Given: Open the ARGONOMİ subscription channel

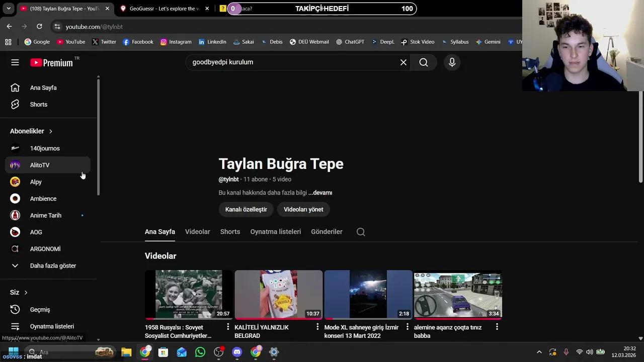Looking at the screenshot, I should point(48,249).
